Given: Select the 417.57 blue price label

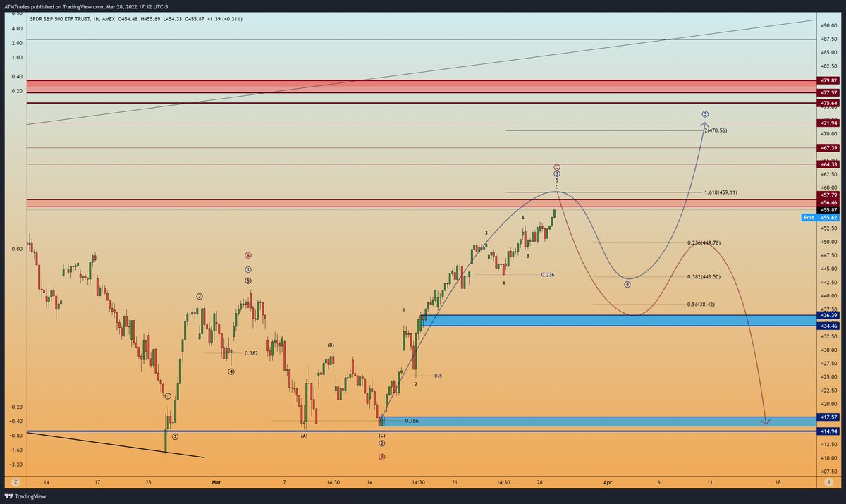Looking at the screenshot, I should click(x=828, y=417).
